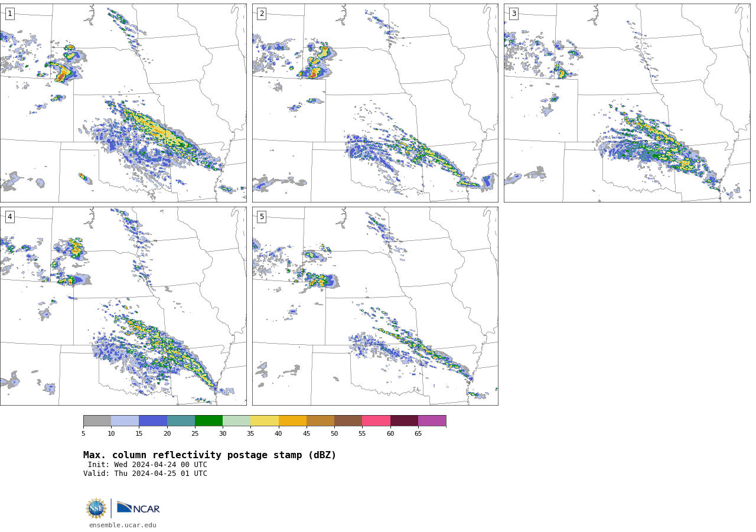Click the panel number 2 label
Screen dimensions: 756x532
coord(262,14)
